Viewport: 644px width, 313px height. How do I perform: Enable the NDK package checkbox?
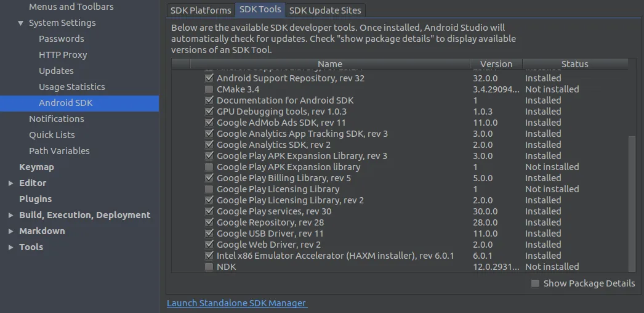209,267
